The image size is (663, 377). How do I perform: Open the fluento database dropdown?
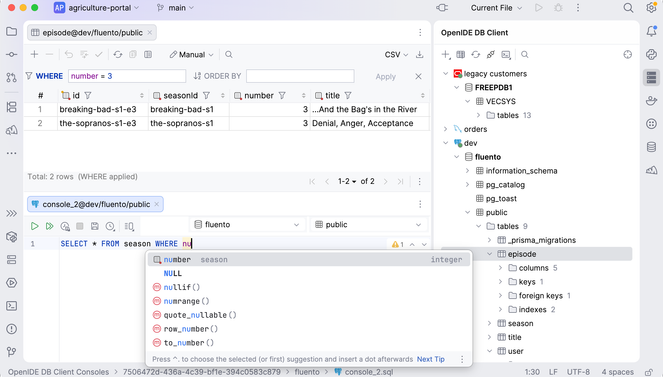(247, 224)
